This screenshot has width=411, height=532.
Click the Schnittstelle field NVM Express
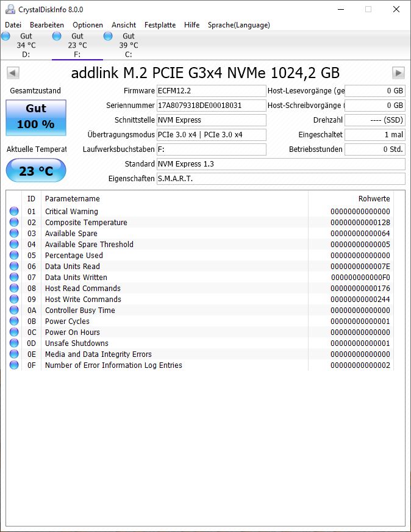[211, 120]
